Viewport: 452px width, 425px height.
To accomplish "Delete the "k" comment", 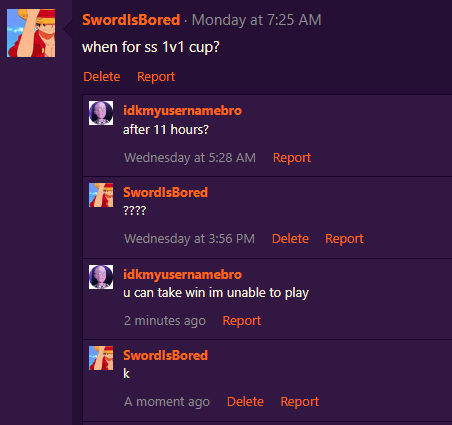I will pos(245,402).
